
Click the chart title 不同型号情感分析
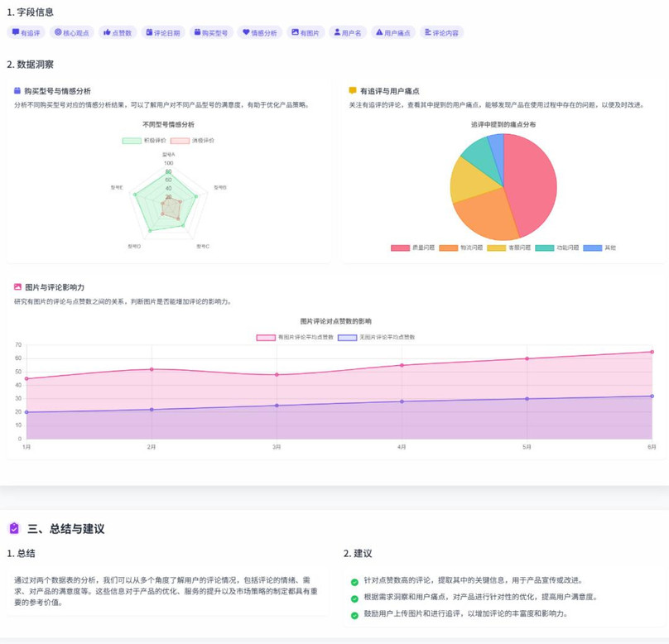click(x=169, y=124)
